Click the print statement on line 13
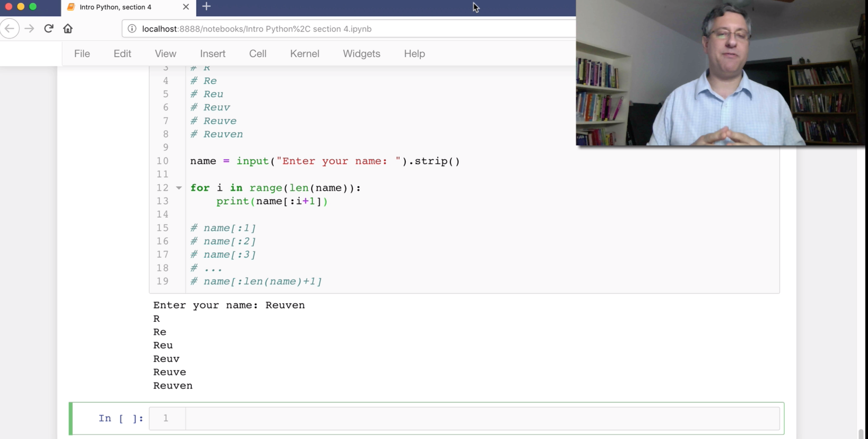This screenshot has width=868, height=439. click(272, 201)
